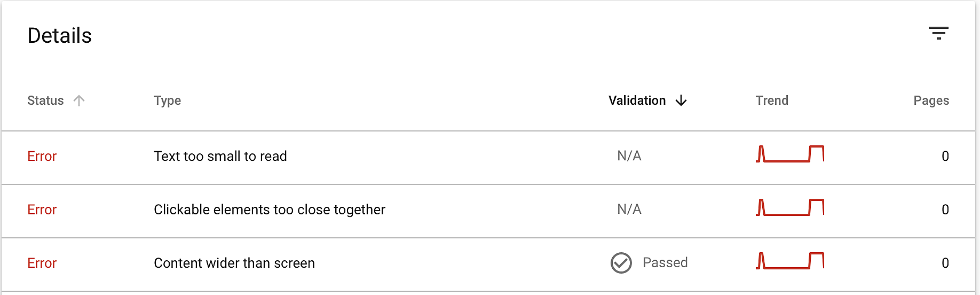Sort by the Trend column header
This screenshot has height=295, width=980.
tap(772, 100)
